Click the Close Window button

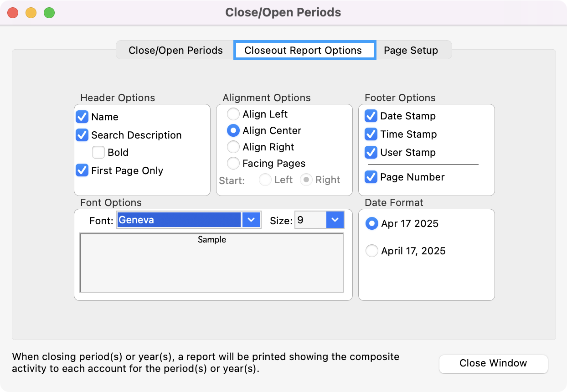(x=493, y=363)
